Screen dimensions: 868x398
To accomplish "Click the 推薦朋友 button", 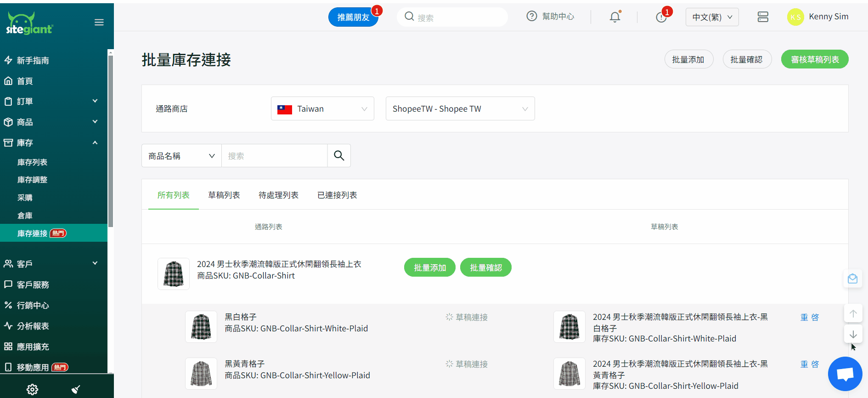I will pos(353,17).
